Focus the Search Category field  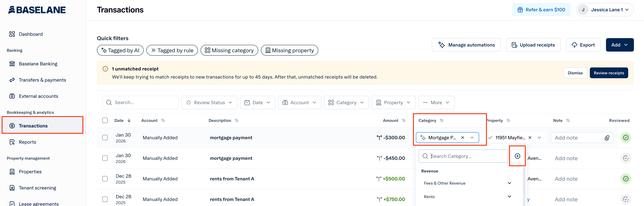click(463, 156)
